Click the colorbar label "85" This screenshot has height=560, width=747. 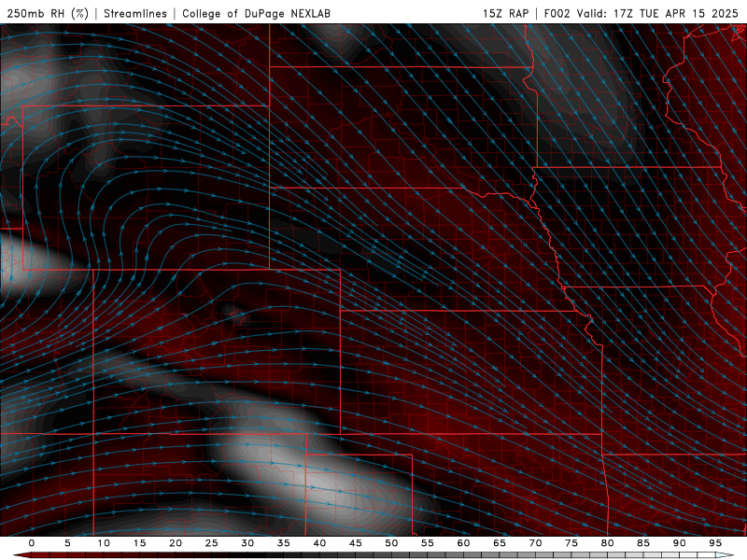(643, 543)
